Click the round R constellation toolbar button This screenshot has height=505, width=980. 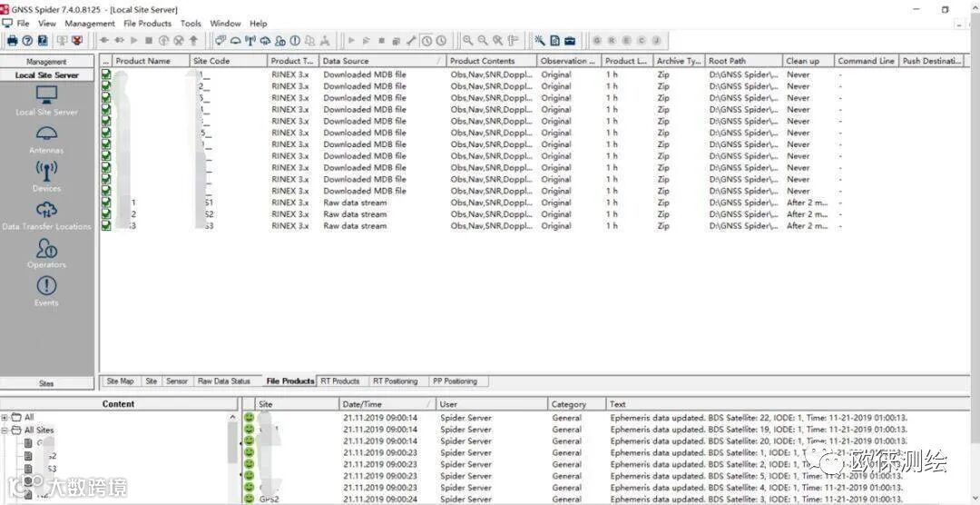coord(612,41)
